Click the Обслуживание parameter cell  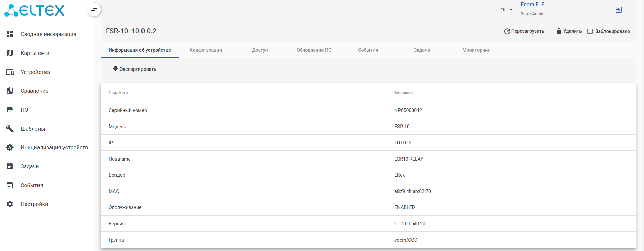tap(125, 207)
